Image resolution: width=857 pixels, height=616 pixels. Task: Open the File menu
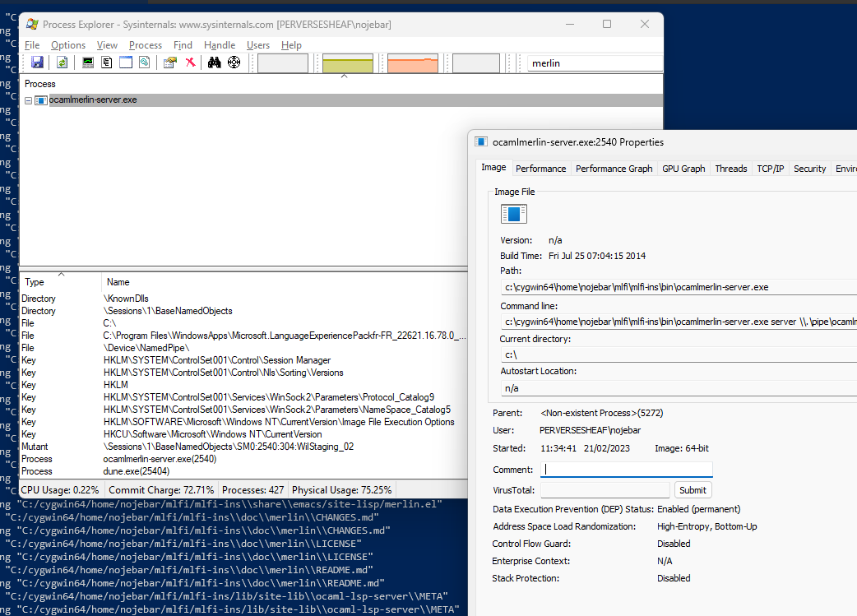(32, 44)
